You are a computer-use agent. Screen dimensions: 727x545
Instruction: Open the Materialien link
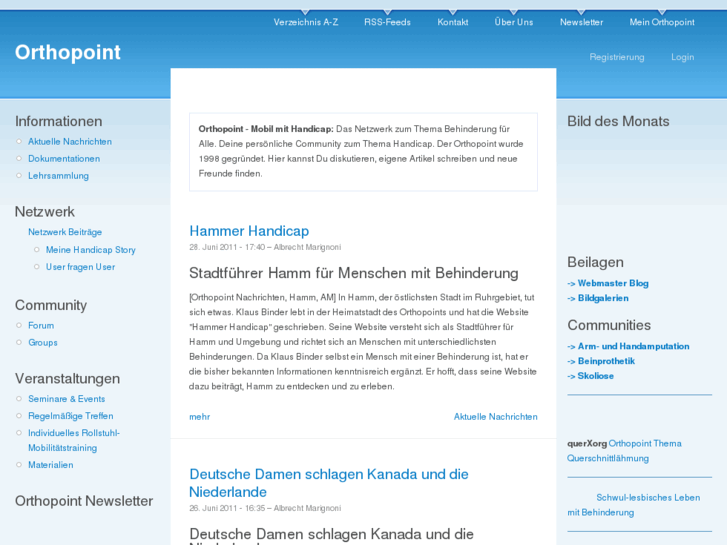51,465
